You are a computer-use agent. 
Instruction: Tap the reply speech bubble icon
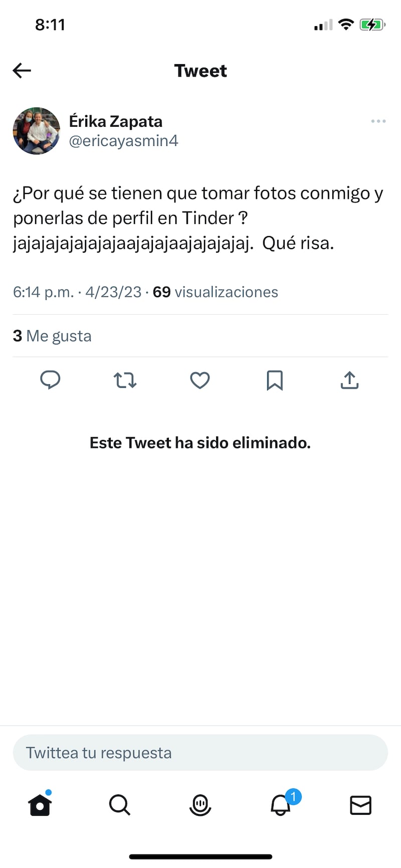(50, 380)
